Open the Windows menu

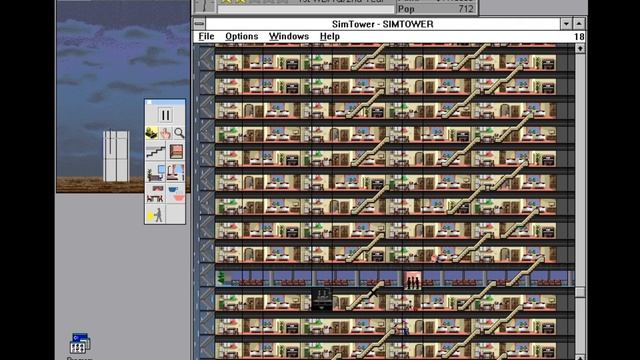pyautogui.click(x=289, y=36)
